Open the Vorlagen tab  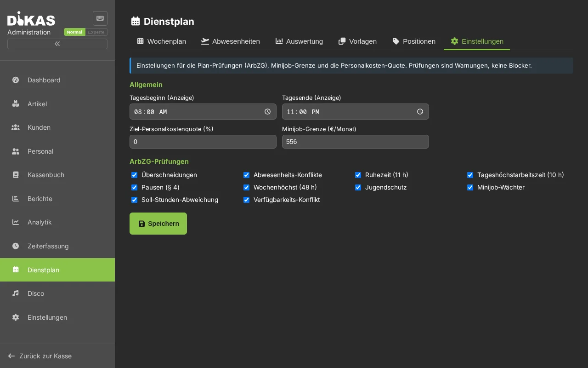358,41
